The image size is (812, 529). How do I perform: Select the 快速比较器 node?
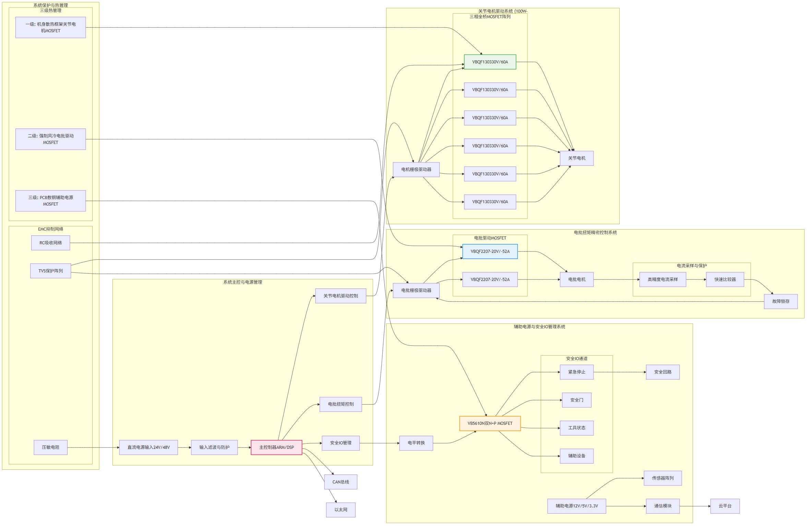(725, 280)
